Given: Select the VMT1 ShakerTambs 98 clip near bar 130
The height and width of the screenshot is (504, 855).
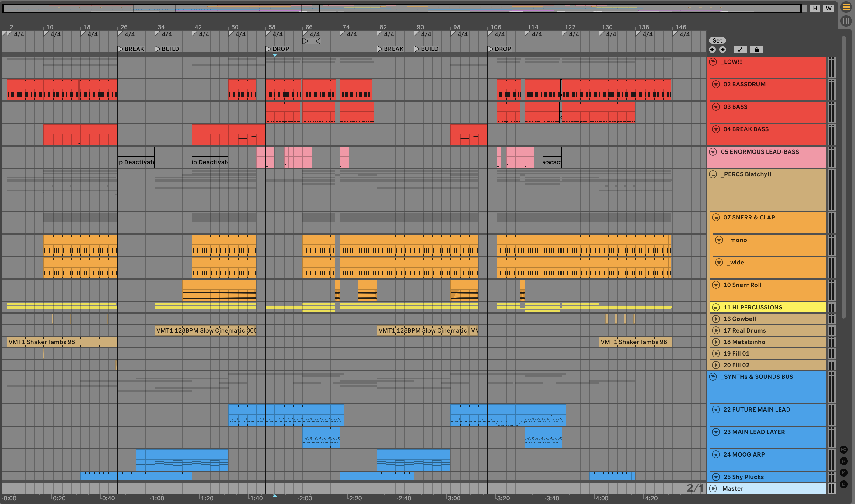Looking at the screenshot, I should pos(635,342).
